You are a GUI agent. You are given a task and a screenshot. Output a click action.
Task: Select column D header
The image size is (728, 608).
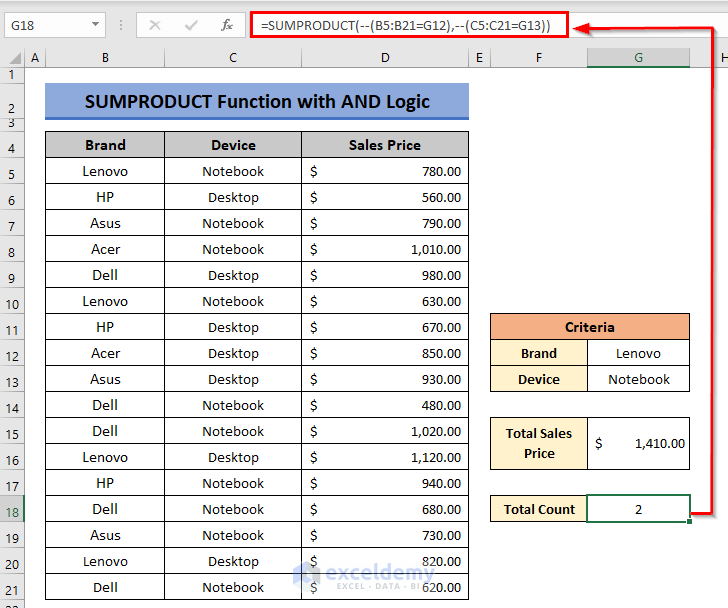click(x=385, y=58)
